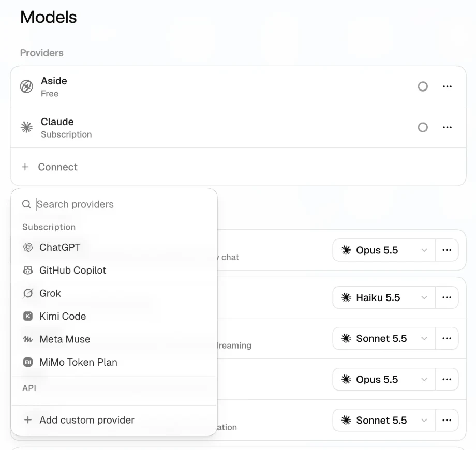The image size is (476, 450).
Task: Choose MiMo Token Plan provider
Action: click(x=114, y=362)
